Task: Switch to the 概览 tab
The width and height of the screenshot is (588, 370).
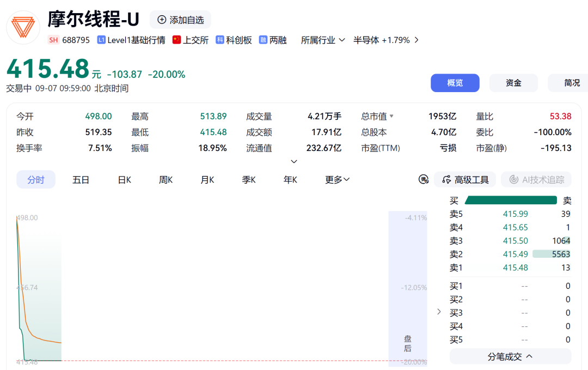Action: point(455,83)
